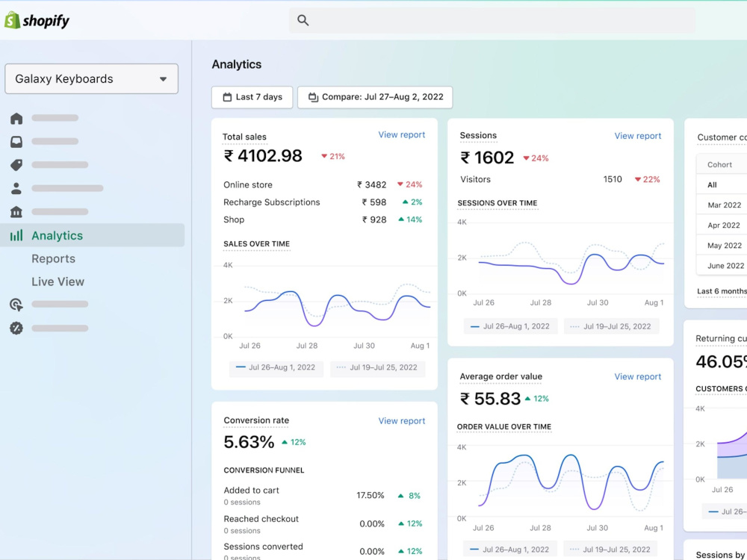
Task: Expand the Galaxy Keyboards store dropdown
Action: [x=91, y=78]
